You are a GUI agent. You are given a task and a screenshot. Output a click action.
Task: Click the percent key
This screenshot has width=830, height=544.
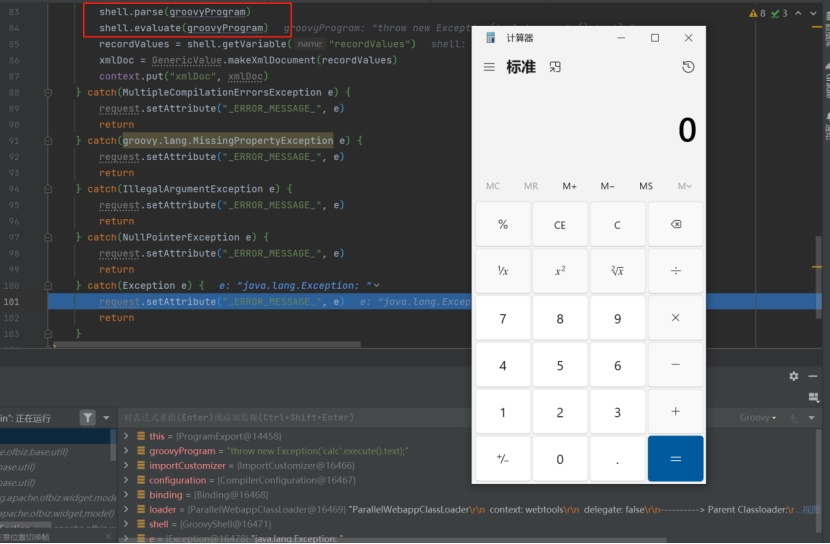click(503, 224)
